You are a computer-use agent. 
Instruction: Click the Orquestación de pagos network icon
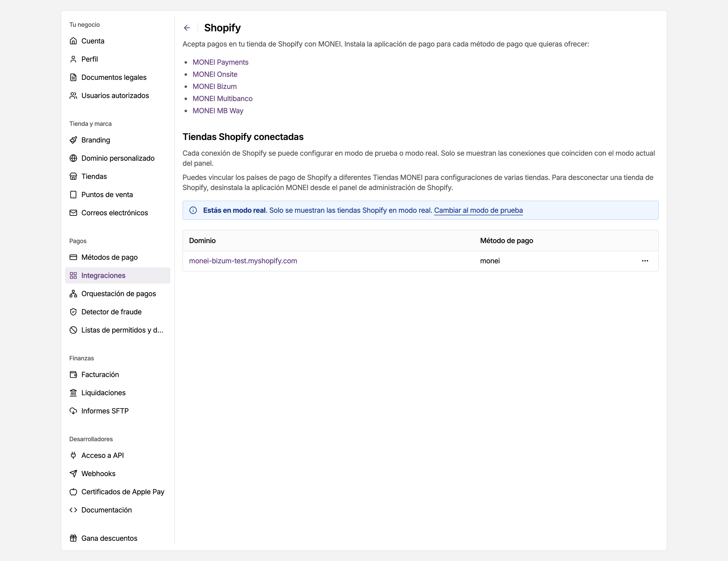pyautogui.click(x=73, y=294)
